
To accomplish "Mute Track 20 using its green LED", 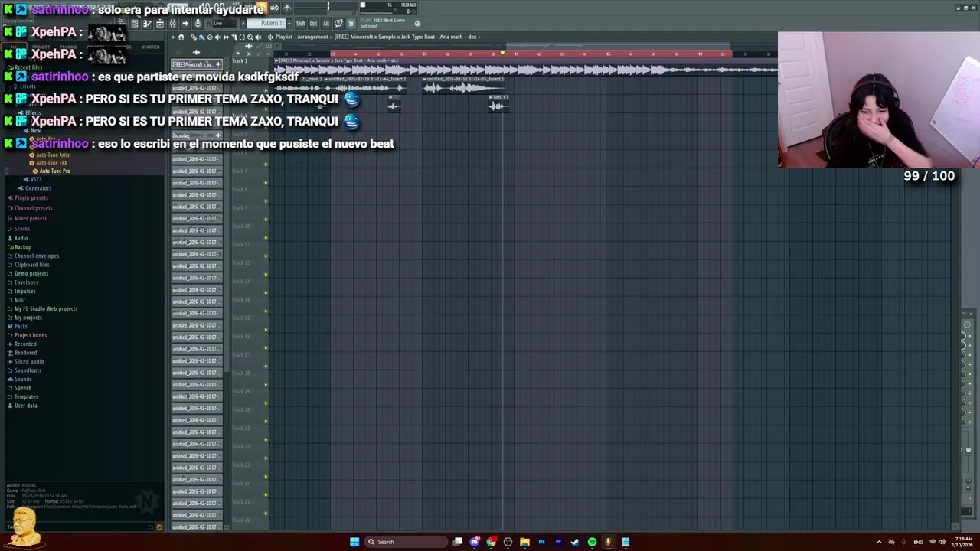I will [266, 421].
